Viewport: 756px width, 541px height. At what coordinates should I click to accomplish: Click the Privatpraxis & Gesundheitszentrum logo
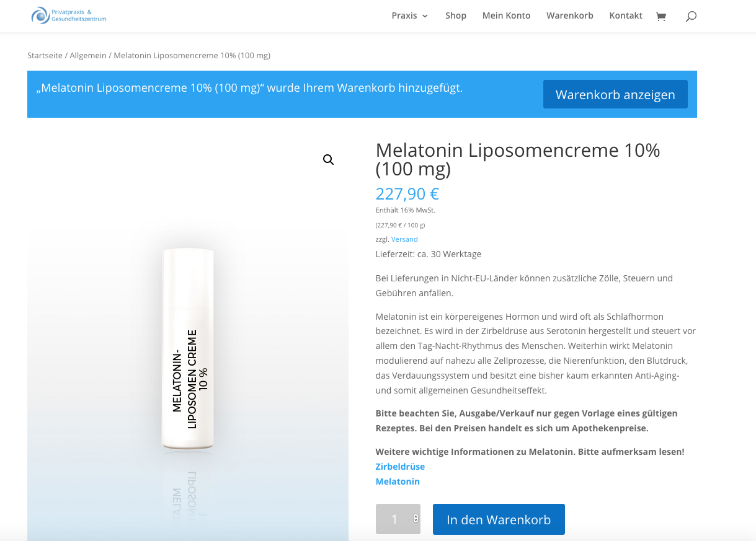coord(69,15)
